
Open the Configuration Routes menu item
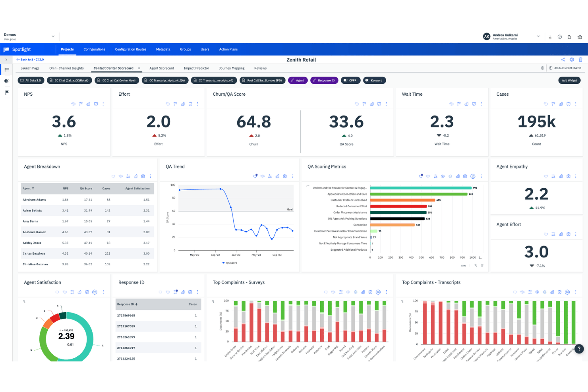pyautogui.click(x=131, y=50)
